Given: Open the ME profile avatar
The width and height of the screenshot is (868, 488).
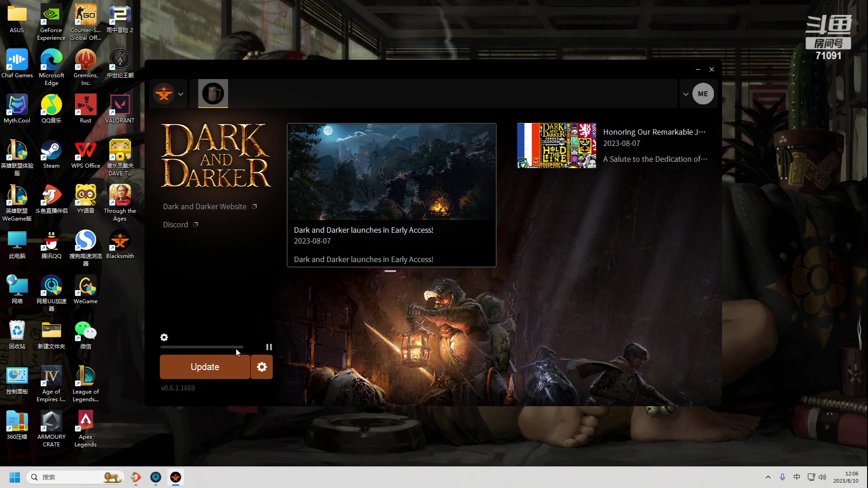Looking at the screenshot, I should (703, 94).
